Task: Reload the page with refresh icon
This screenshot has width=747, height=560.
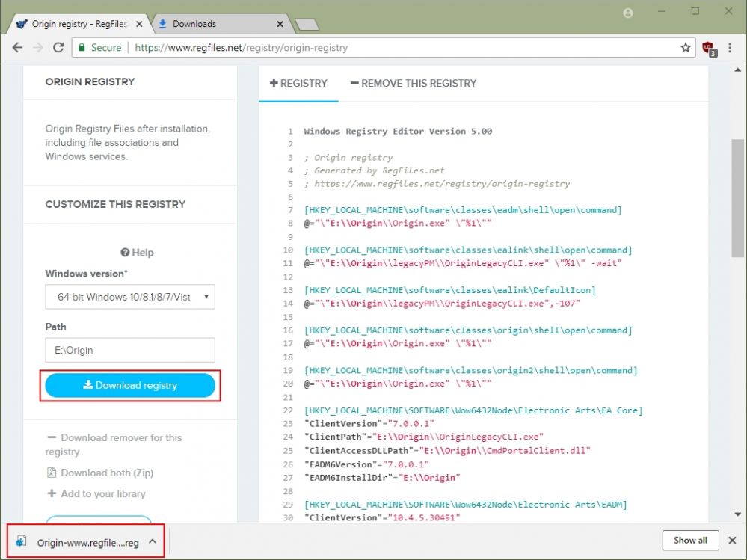Action: coord(58,47)
